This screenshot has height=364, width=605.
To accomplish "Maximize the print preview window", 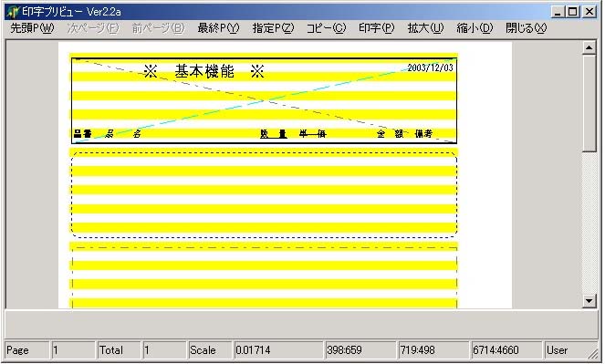I will click(x=572, y=12).
